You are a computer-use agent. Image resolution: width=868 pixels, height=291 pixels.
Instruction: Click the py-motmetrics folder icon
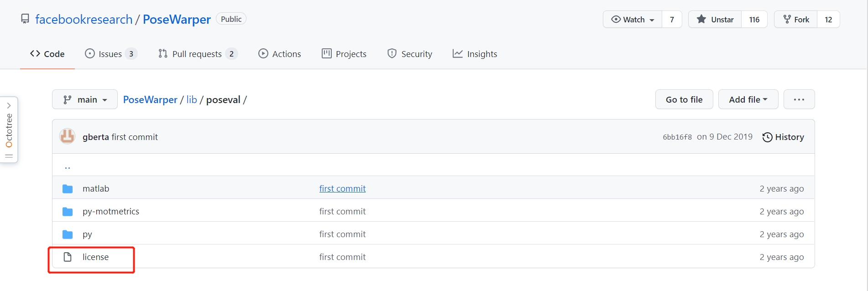tap(68, 212)
